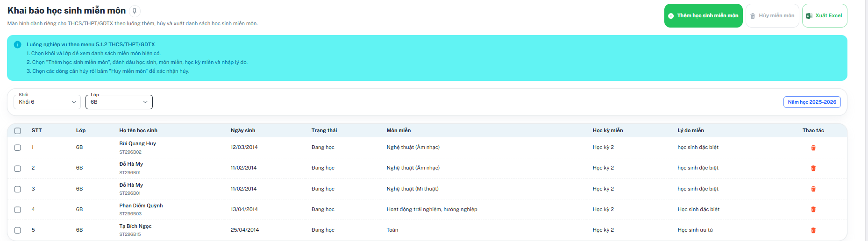Click the Xuất Excel button
This screenshot has height=241, width=868.
(x=825, y=16)
